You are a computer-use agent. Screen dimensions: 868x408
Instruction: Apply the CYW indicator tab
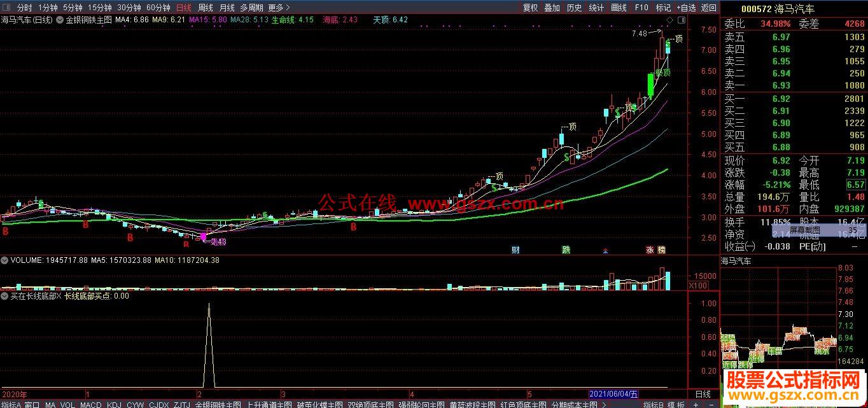click(135, 404)
